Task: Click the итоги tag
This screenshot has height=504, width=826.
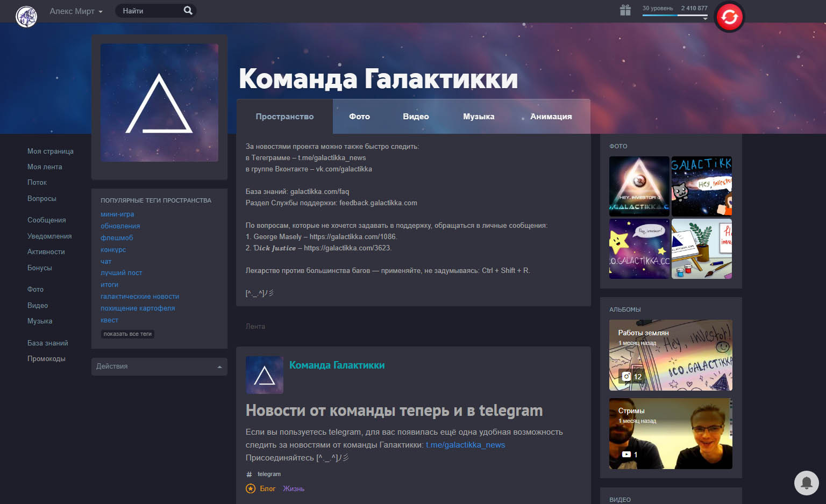Action: point(109,285)
